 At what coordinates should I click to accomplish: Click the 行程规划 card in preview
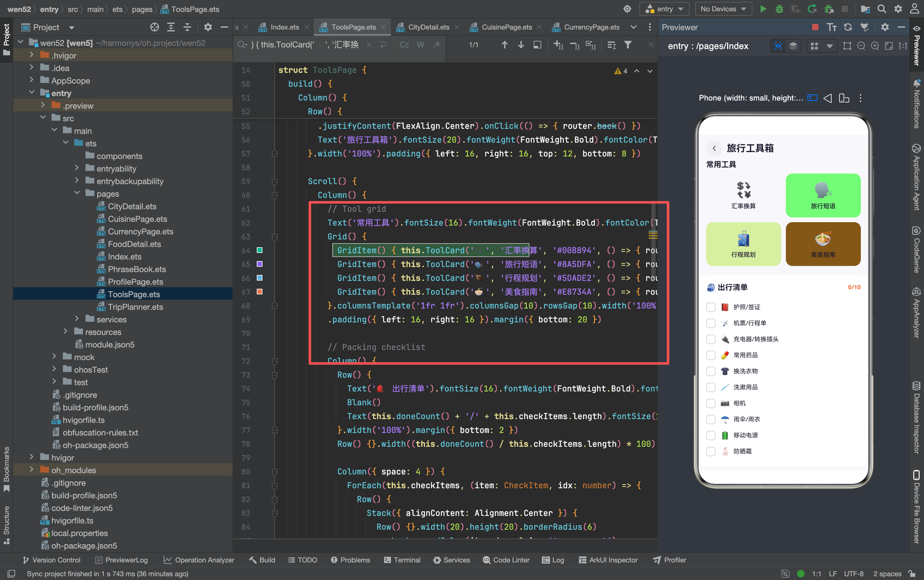743,244
